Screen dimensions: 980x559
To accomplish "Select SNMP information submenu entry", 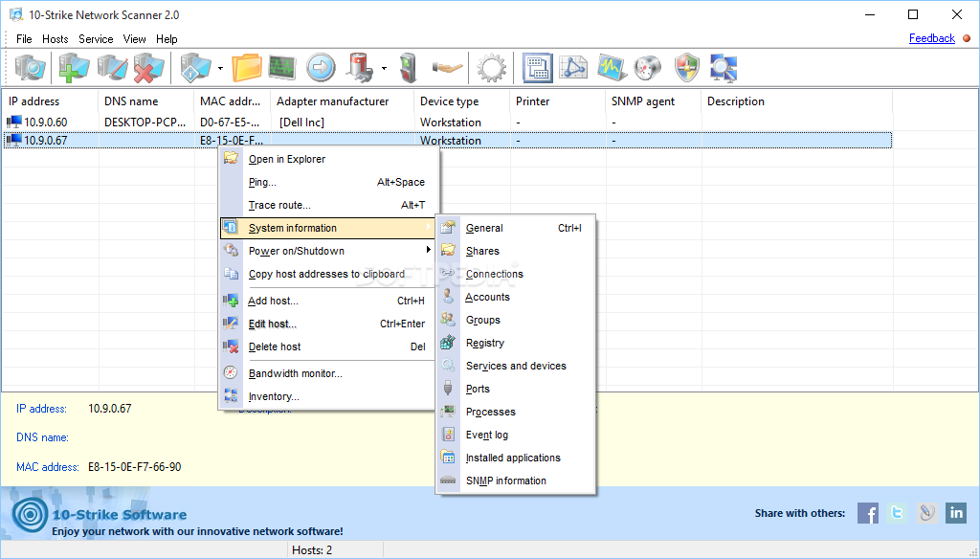I will point(515,481).
